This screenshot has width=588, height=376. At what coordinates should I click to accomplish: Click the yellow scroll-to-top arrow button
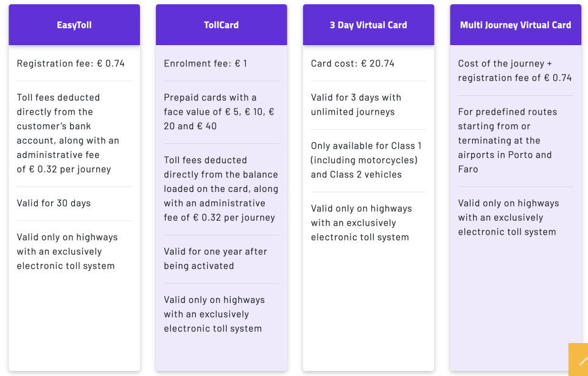[x=579, y=360]
